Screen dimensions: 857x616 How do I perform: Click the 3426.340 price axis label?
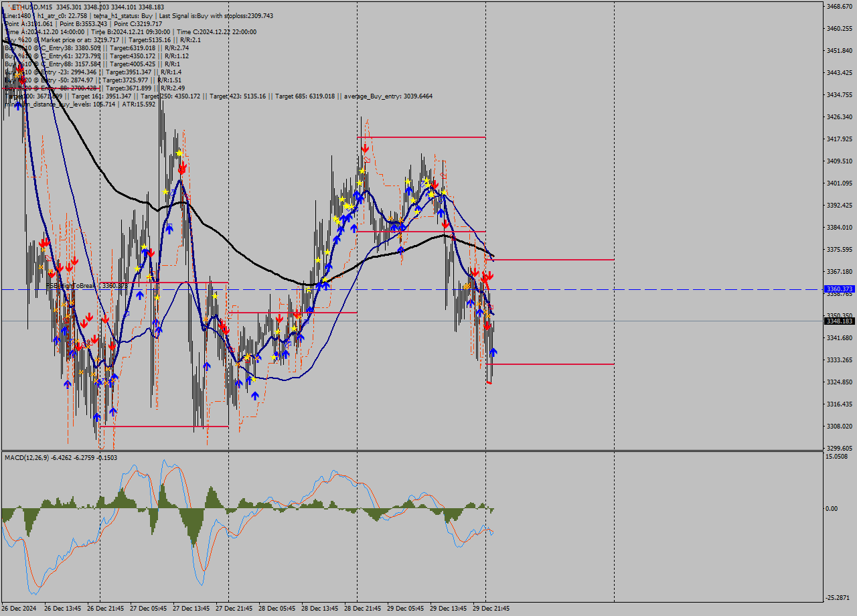pyautogui.click(x=839, y=117)
